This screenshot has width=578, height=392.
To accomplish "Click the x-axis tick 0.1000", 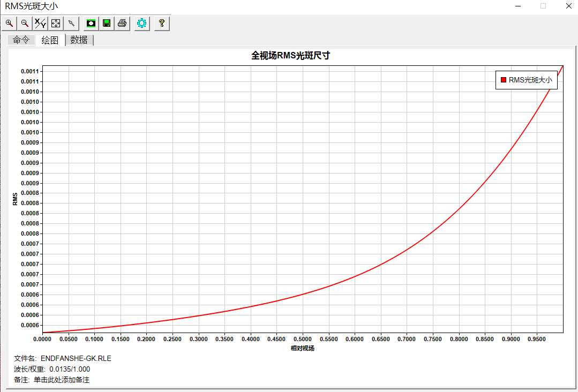I will tap(94, 339).
